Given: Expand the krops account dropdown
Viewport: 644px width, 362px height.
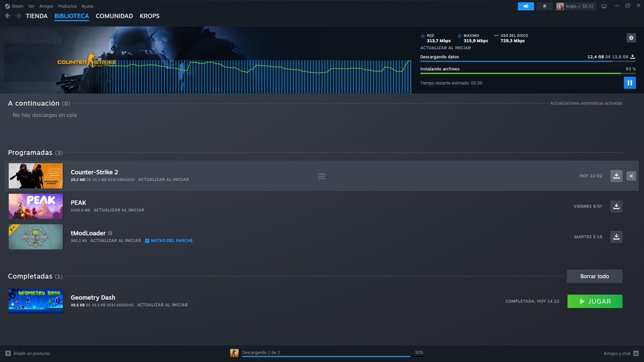Looking at the screenshot, I should point(580,6).
